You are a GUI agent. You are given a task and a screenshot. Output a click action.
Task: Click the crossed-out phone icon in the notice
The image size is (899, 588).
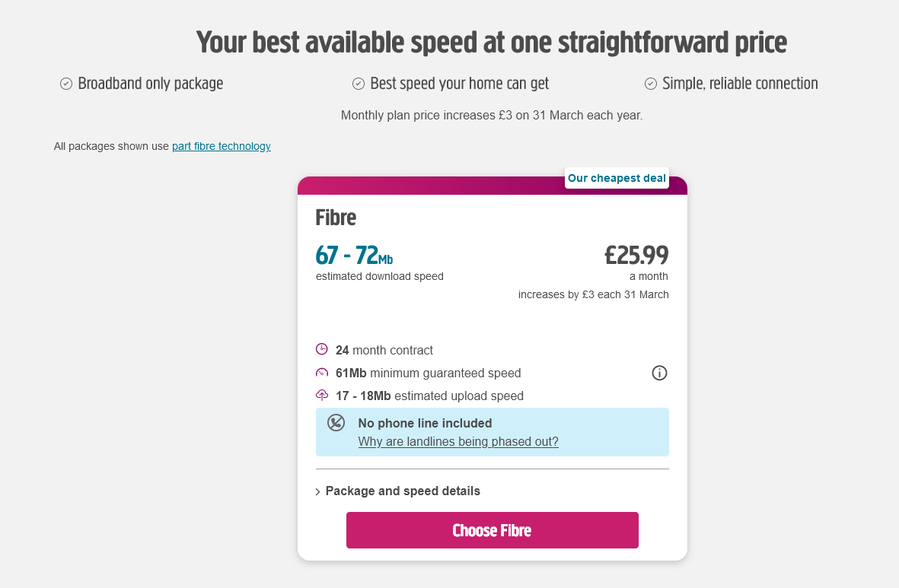coord(336,422)
